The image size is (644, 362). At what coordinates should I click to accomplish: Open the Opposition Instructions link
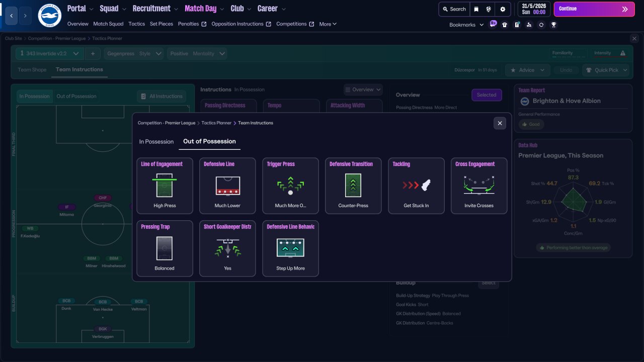pyautogui.click(x=241, y=24)
